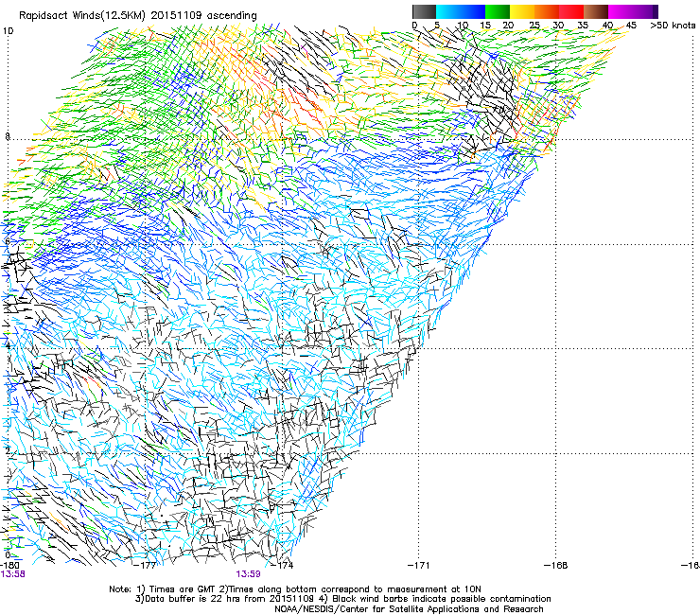This screenshot has width=700, height=615.
Task: Click the '>50 knots' legend label
Action: coord(673,26)
